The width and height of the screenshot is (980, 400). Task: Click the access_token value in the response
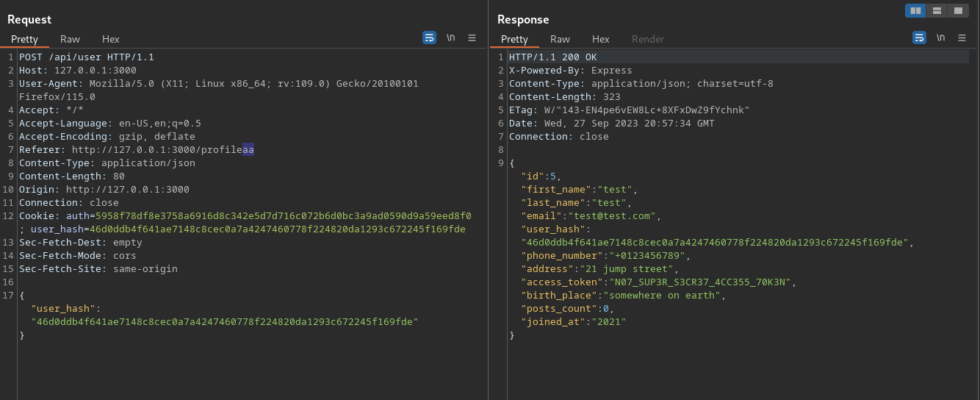point(702,282)
